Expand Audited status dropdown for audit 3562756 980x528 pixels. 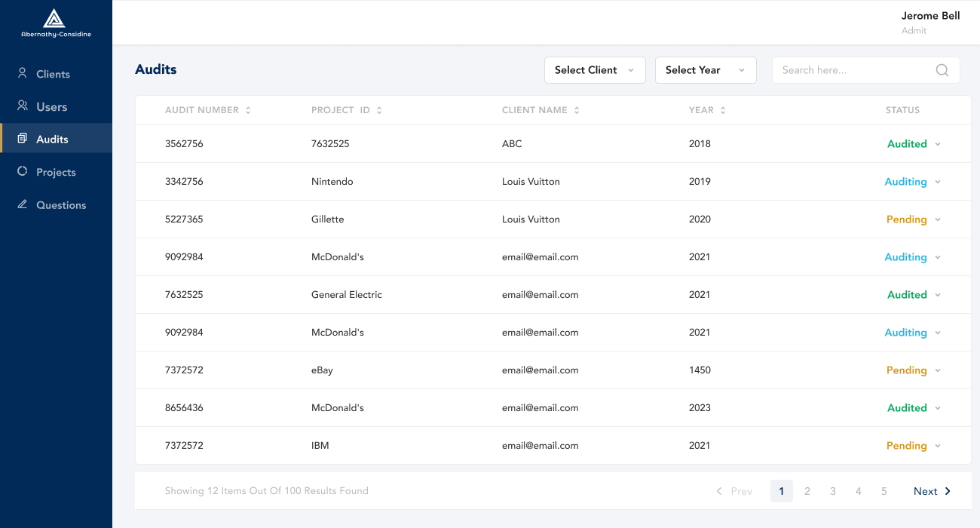coord(938,144)
